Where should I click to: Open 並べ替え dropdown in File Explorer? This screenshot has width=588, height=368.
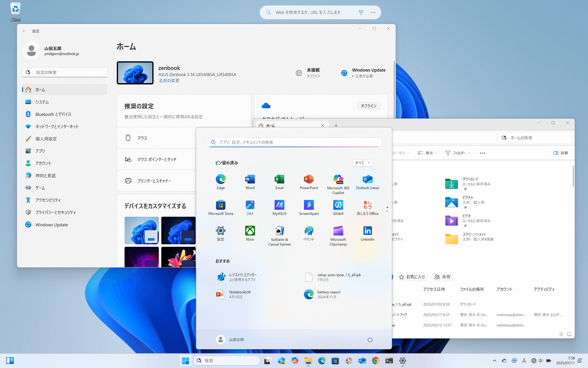(401, 153)
